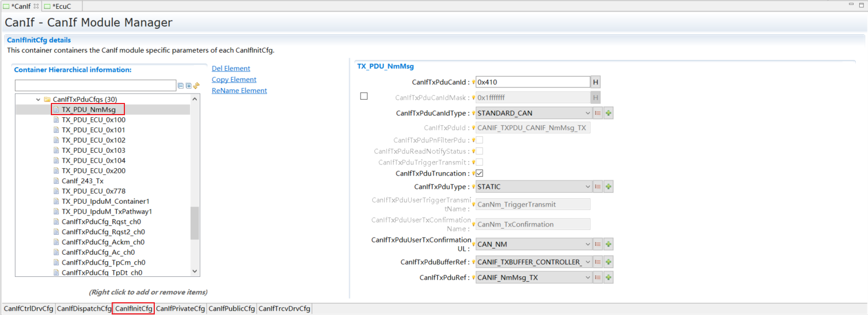Viewport: 868px width, 315px height.
Task: Click the Del Element link
Action: click(x=231, y=68)
